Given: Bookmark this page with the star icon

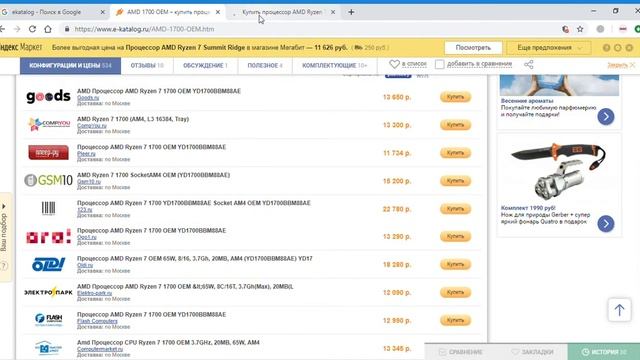Looking at the screenshot, I should [x=580, y=29].
